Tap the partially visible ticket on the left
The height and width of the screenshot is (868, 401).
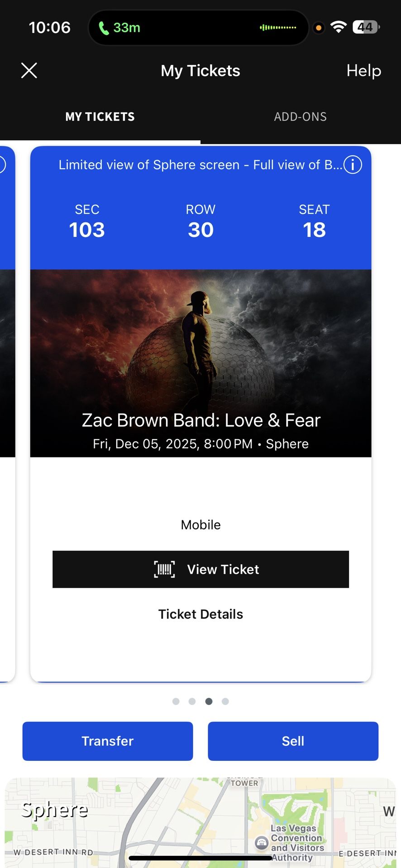(7, 407)
